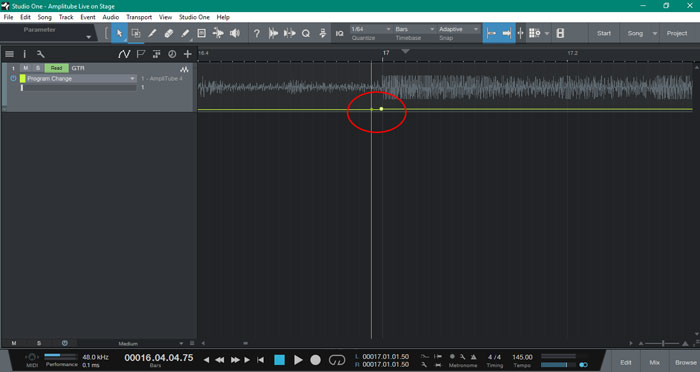
Task: Click Return to Zero transport button
Action: tap(260, 359)
